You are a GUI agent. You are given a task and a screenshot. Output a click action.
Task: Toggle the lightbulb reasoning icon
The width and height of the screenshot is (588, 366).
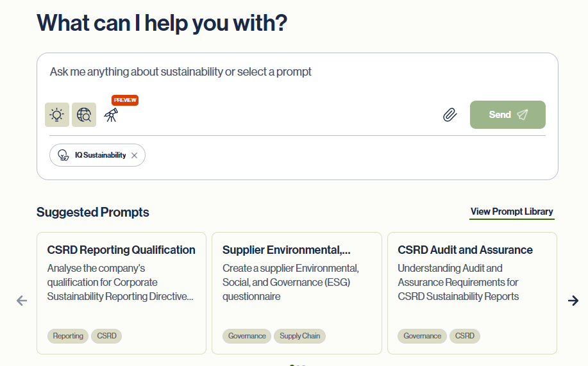57,115
